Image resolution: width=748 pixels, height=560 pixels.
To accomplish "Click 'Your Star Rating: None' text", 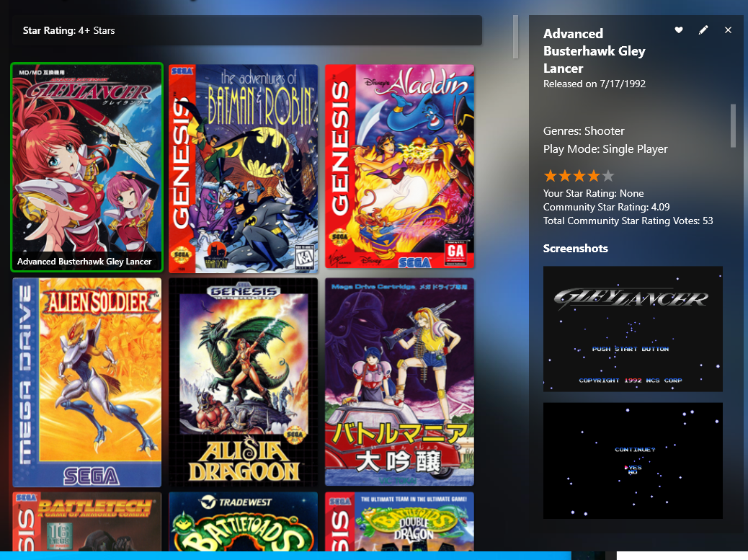I will point(594,194).
